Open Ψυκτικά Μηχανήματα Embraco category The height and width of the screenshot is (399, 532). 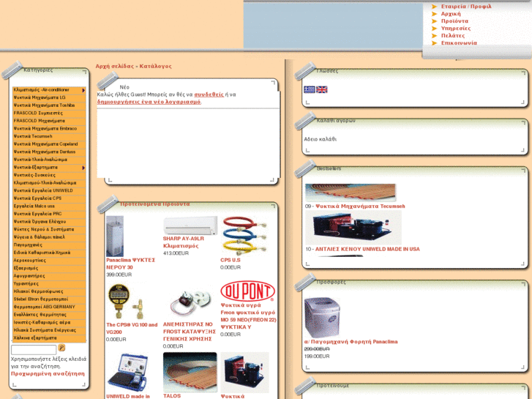click(x=49, y=129)
